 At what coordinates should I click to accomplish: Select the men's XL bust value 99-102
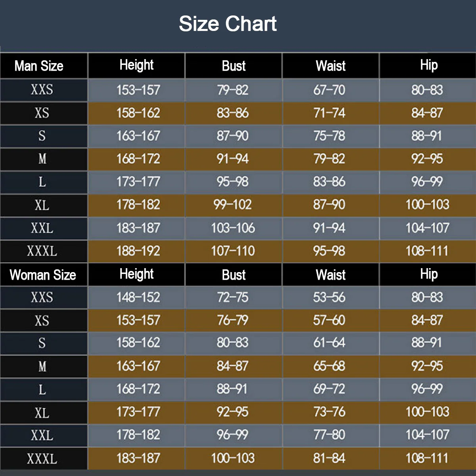pos(233,205)
